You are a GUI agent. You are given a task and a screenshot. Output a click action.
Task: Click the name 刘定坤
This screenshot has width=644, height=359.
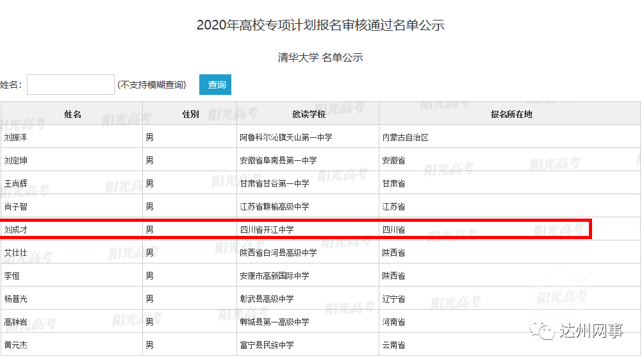(x=15, y=160)
